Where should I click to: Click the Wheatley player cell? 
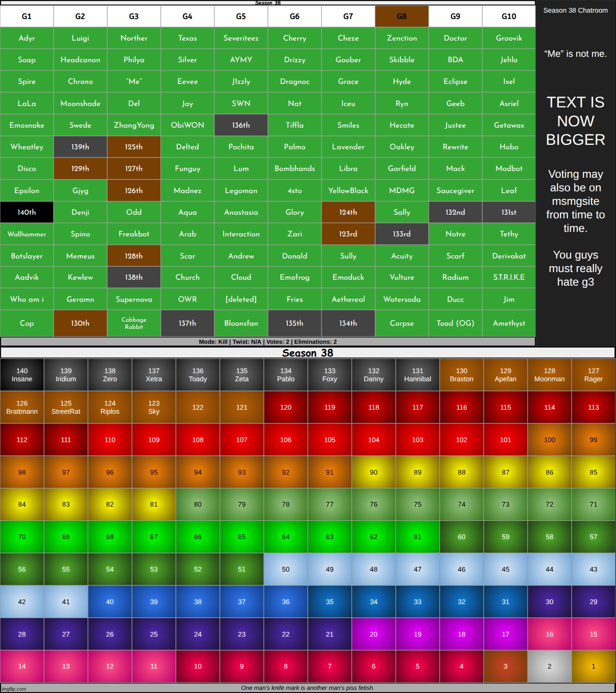pyautogui.click(x=27, y=147)
